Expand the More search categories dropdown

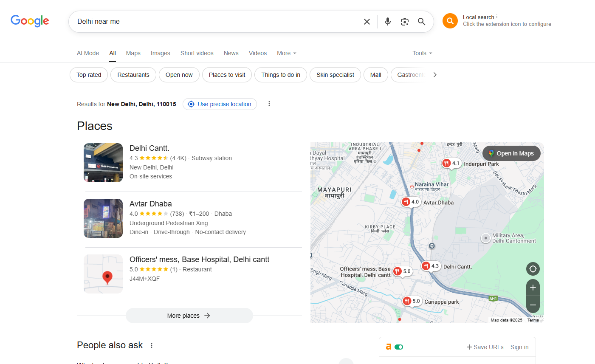pos(287,53)
